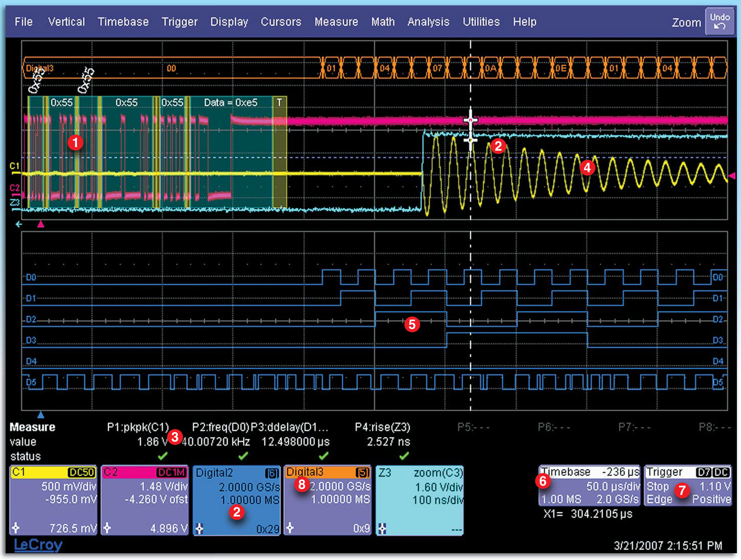Open the Timebase descriptor box
The height and width of the screenshot is (560, 741).
tap(589, 485)
